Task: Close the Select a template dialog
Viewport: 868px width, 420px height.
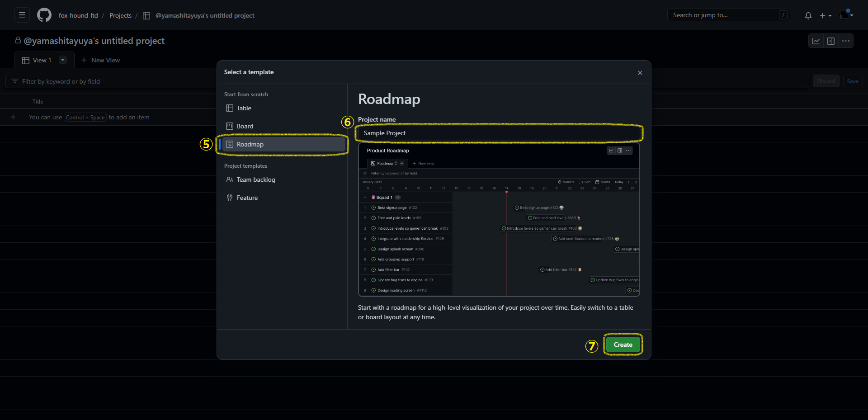Action: pyautogui.click(x=640, y=73)
